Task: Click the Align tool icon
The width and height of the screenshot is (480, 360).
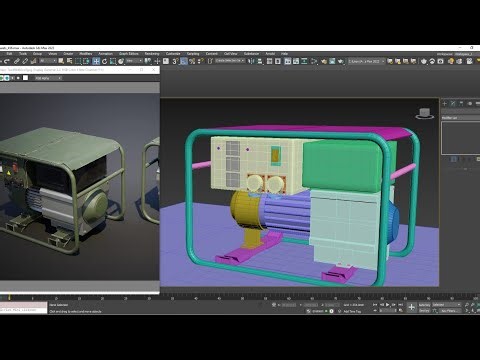Action: 260,61
